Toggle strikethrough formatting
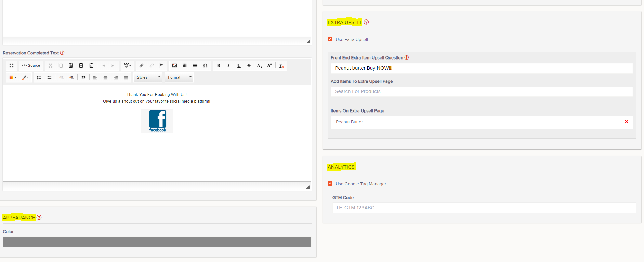The height and width of the screenshot is (262, 644). (249, 66)
